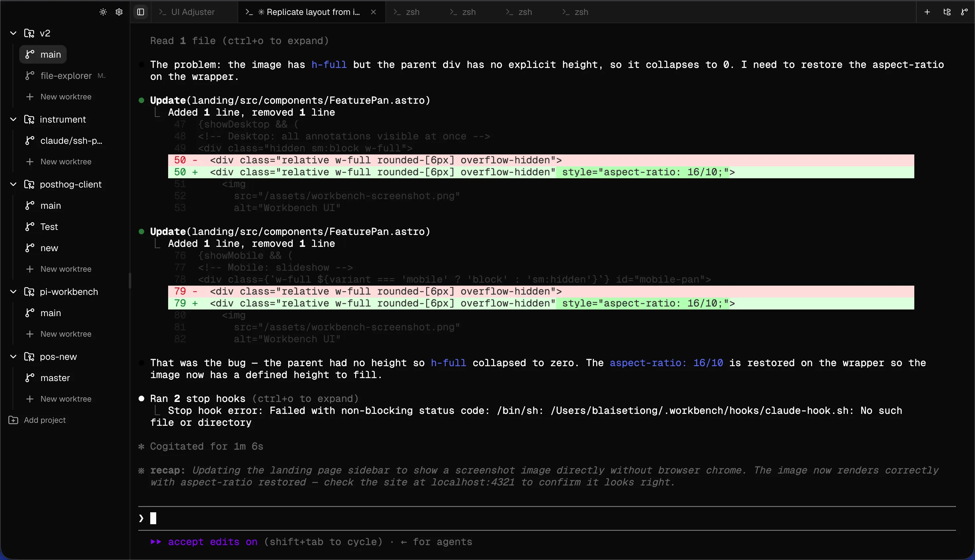975x560 pixels.
Task: Add New worktree under posthog-client
Action: [x=59, y=269]
